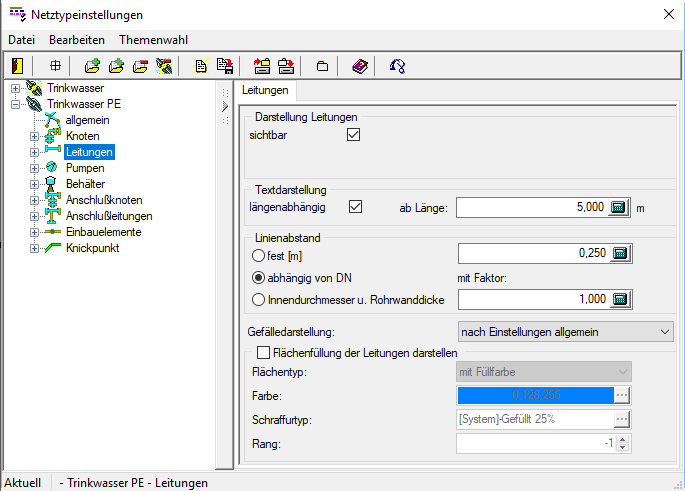This screenshot has width=685, height=491.
Task: Select the Knickpunkt tree entry
Action: pos(92,248)
